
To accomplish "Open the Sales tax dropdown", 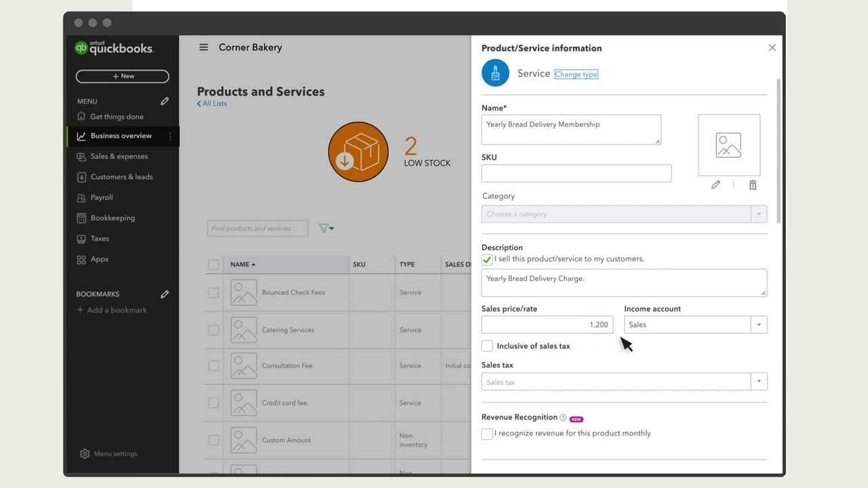I will pos(758,382).
